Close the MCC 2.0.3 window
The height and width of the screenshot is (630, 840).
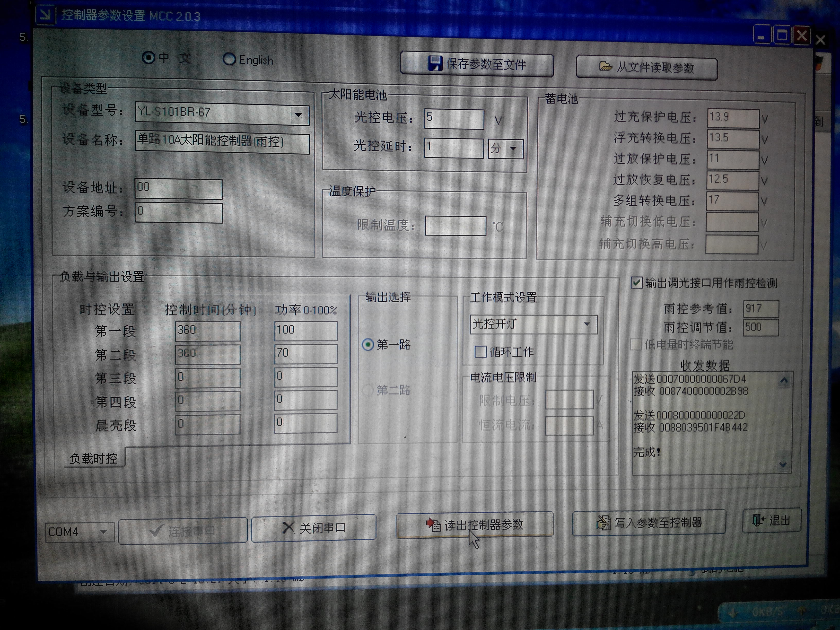click(x=802, y=36)
